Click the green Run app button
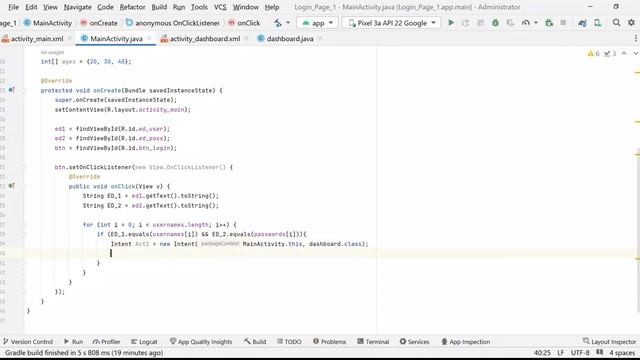 point(451,23)
